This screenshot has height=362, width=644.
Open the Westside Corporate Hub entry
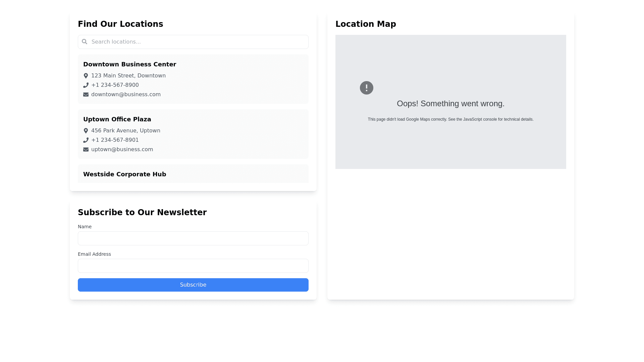click(124, 174)
